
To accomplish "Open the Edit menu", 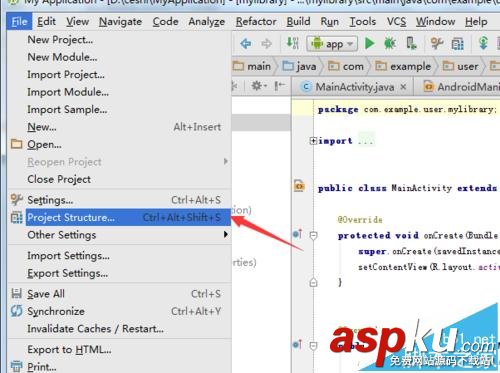I will (x=46, y=22).
